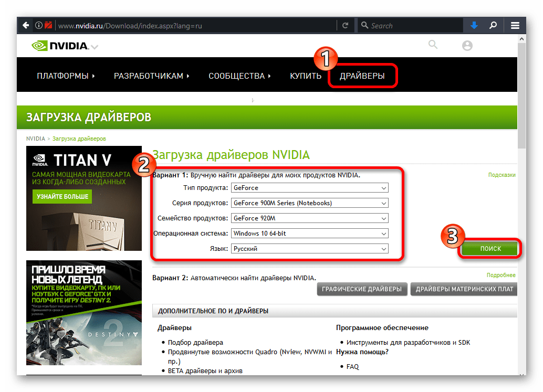Open the ДРАЙВЕРЫ menu item

pyautogui.click(x=362, y=76)
